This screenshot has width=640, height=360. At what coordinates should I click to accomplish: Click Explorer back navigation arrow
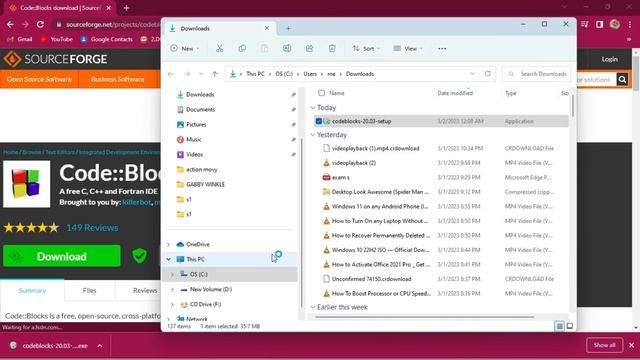coord(171,74)
